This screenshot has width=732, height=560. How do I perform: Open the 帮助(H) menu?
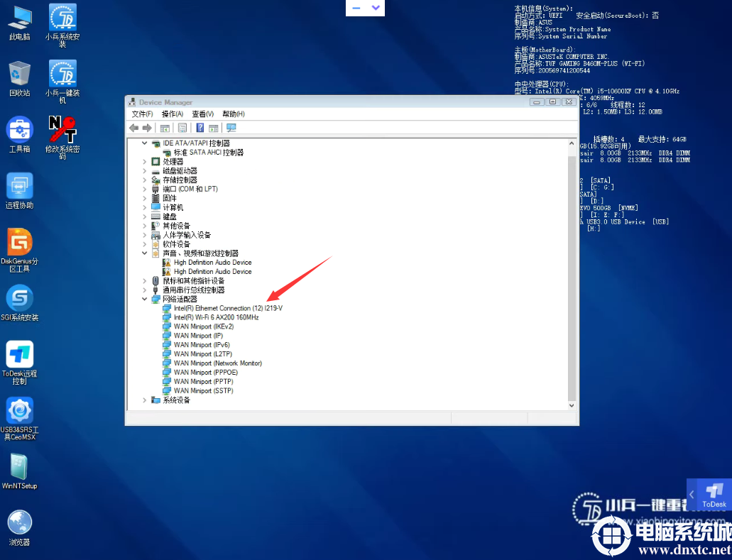234,114
